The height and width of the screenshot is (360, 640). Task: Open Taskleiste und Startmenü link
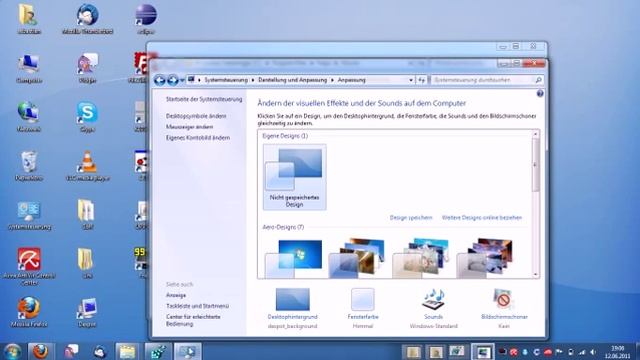coord(197,306)
